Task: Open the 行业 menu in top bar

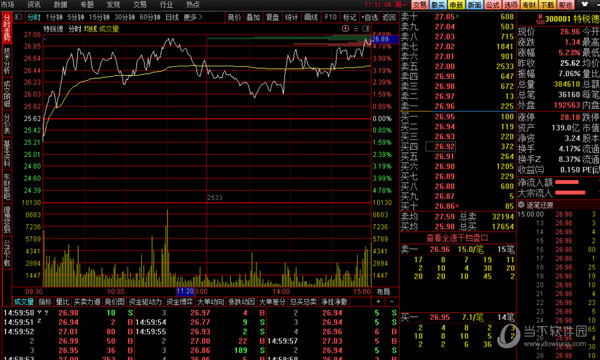Action: click(x=166, y=5)
